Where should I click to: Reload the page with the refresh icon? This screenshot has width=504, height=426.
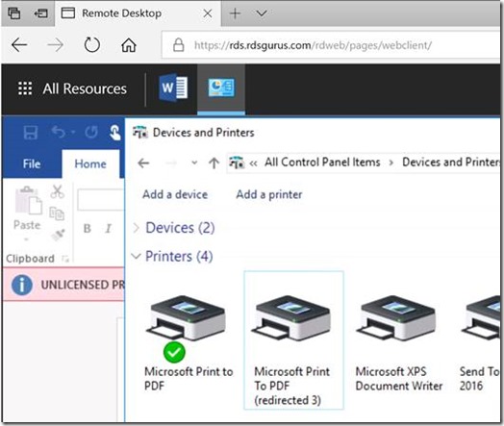pos(92,44)
